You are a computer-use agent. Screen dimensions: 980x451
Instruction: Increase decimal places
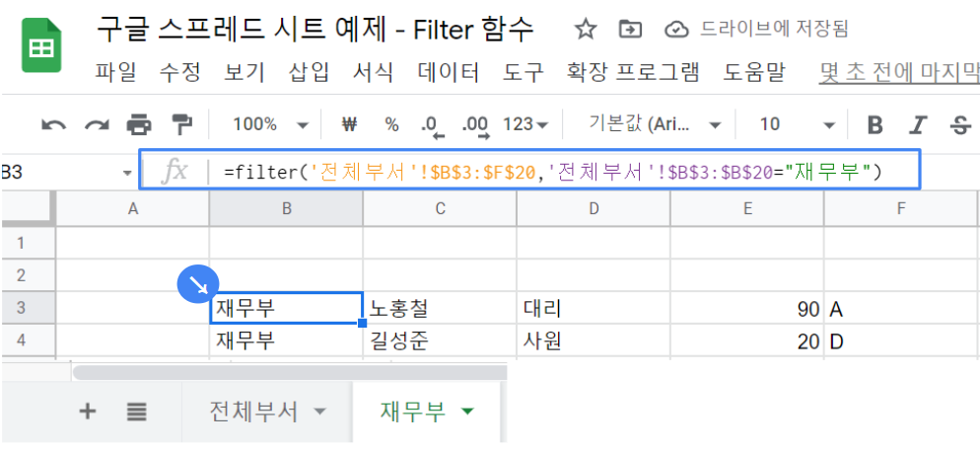point(475,125)
